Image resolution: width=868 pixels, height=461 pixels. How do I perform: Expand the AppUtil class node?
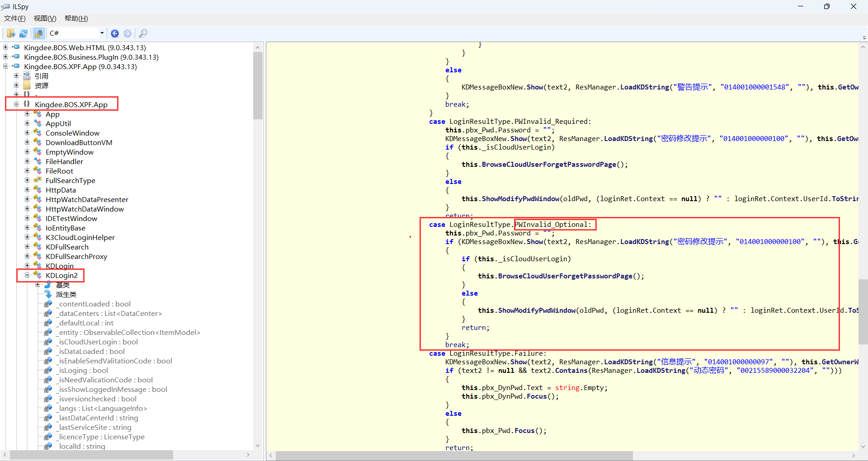(27, 123)
